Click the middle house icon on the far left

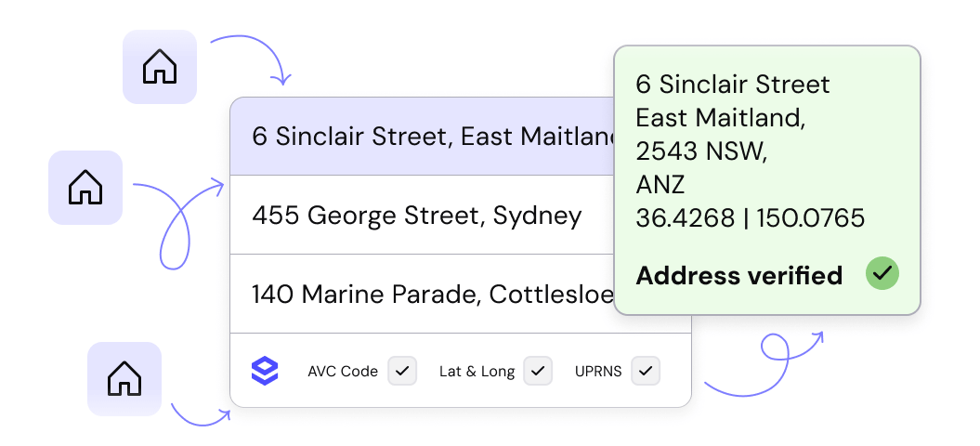pyautogui.click(x=85, y=188)
